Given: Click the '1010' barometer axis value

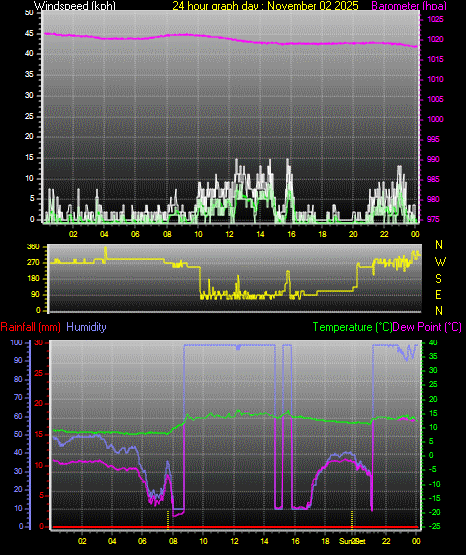Looking at the screenshot, I should (x=435, y=79).
